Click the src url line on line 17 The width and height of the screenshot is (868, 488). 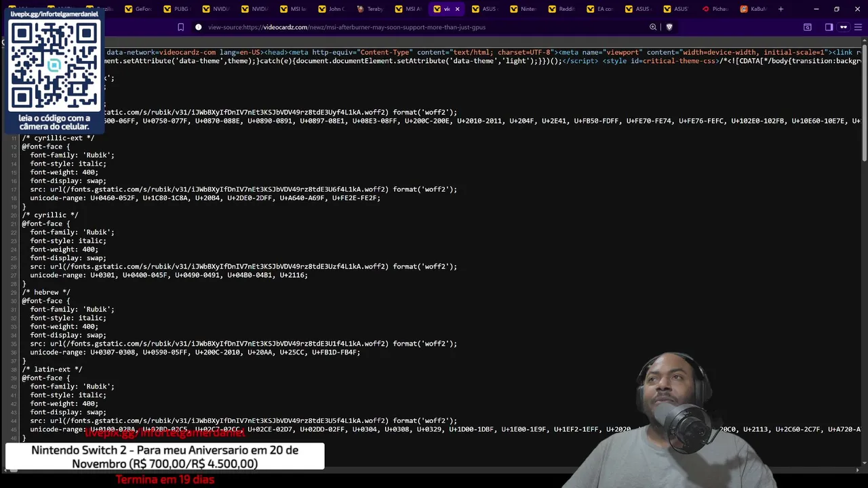pos(243,189)
